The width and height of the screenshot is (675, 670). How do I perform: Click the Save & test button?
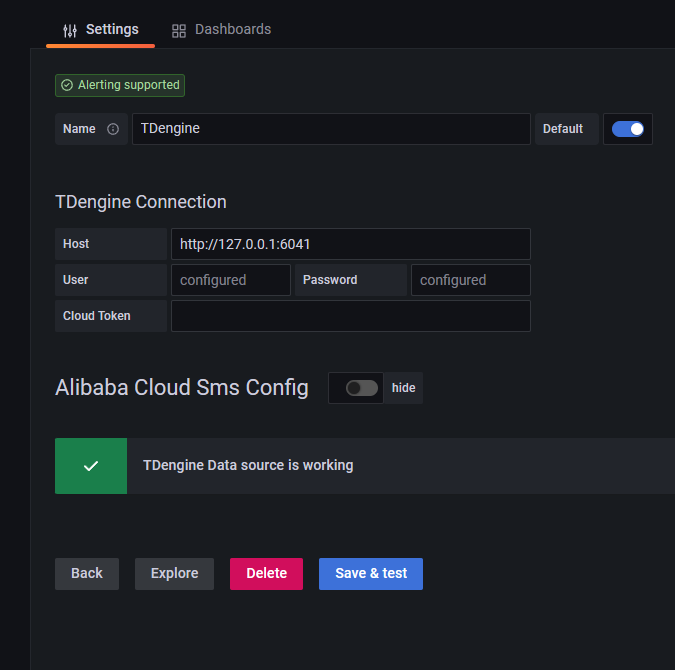pos(371,574)
